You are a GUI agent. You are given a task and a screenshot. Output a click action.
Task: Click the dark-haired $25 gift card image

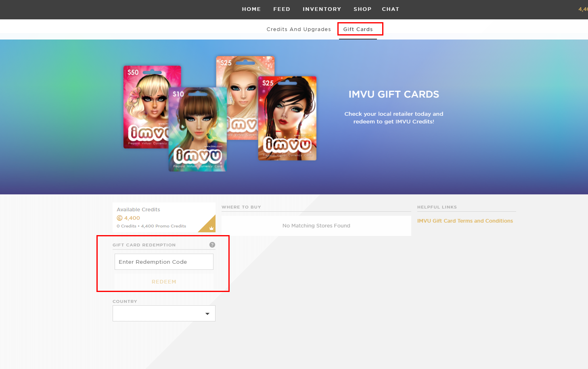287,119
